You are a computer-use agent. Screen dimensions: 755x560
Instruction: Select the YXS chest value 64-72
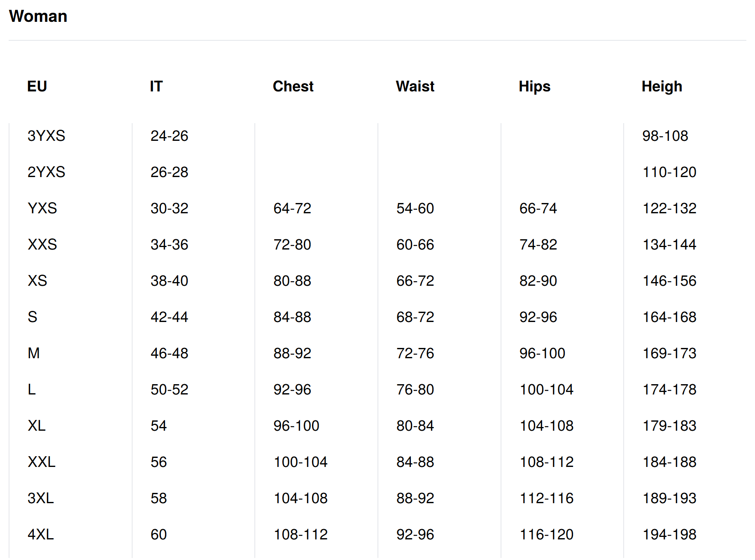(x=292, y=208)
